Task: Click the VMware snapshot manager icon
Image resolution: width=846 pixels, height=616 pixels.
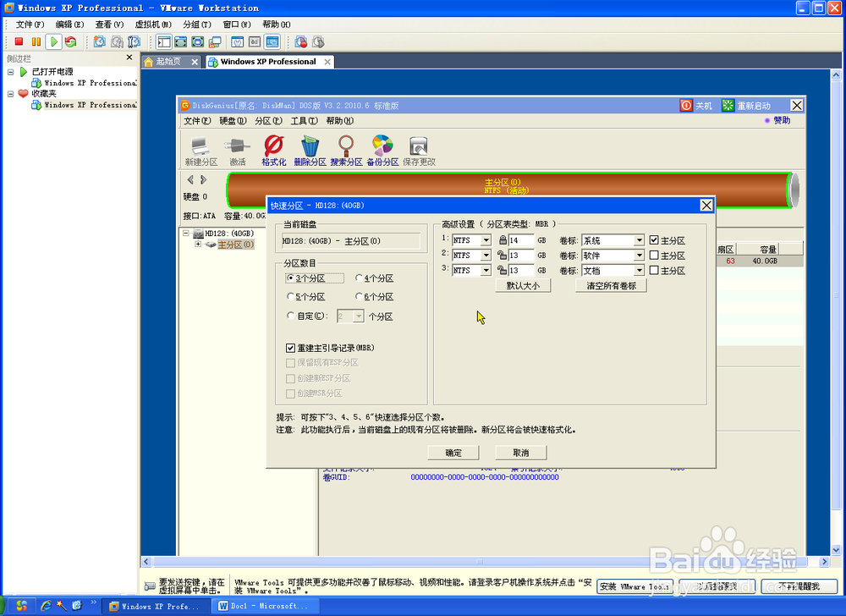Action: coord(134,41)
